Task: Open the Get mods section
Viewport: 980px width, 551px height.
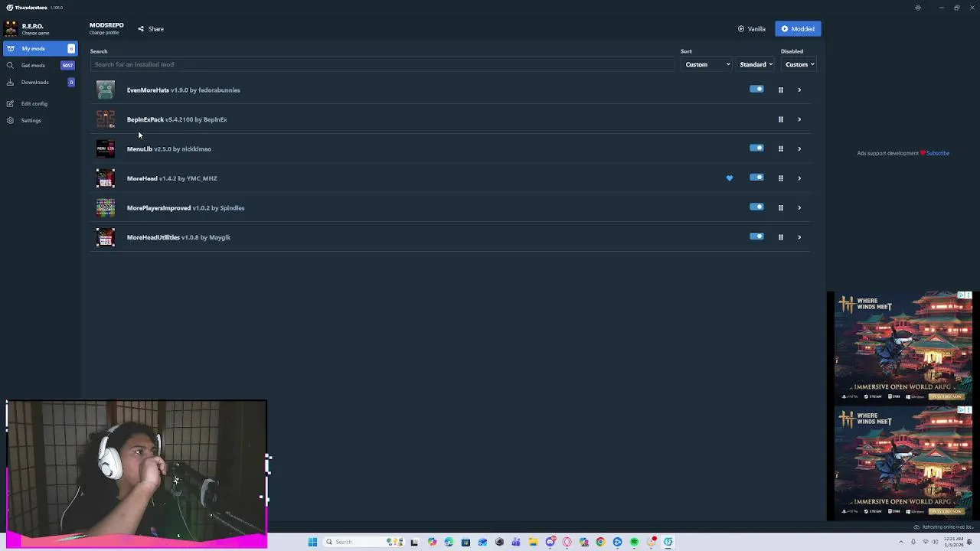Action: pyautogui.click(x=40, y=65)
